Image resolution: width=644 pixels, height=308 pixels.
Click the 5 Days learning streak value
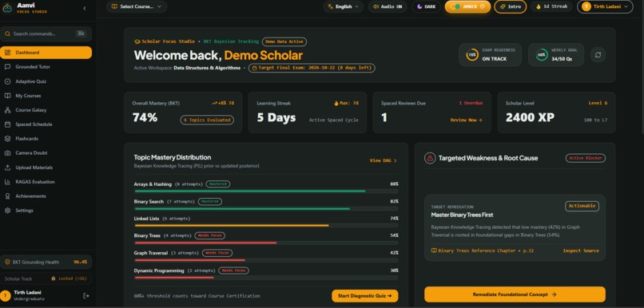pos(276,118)
